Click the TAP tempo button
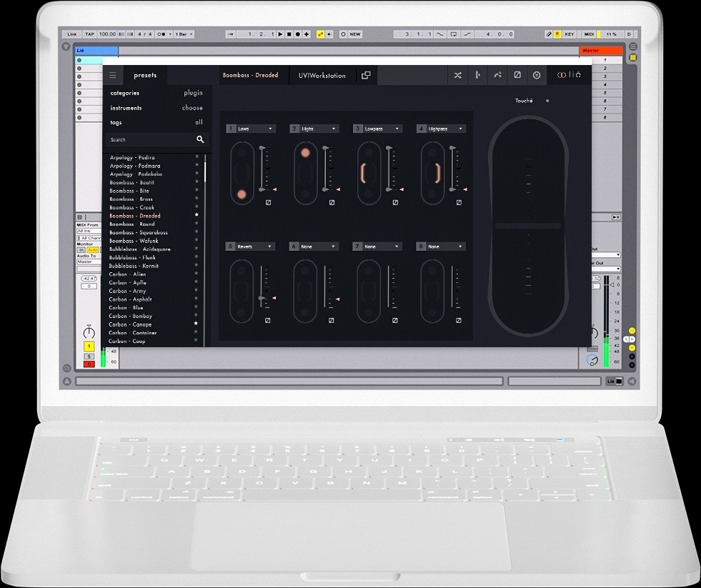Screen dimensions: 701x588 90,34
